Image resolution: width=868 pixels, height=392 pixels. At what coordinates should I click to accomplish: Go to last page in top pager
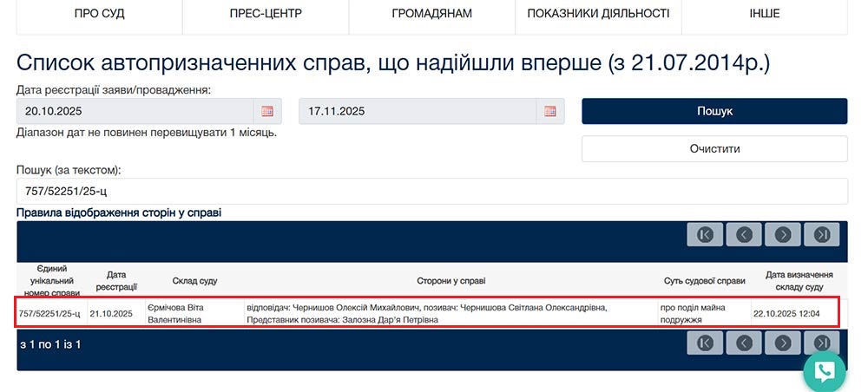click(822, 234)
